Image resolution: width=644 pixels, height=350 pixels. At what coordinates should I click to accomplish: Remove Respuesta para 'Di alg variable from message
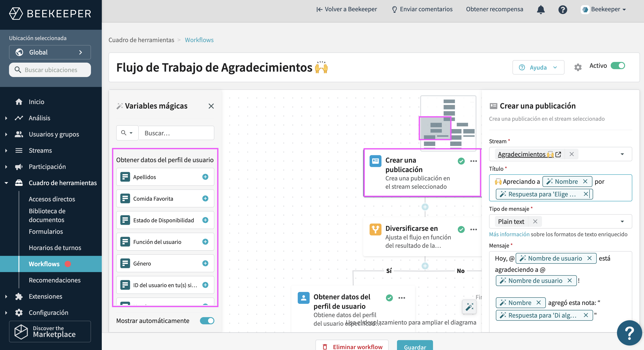pos(585,315)
